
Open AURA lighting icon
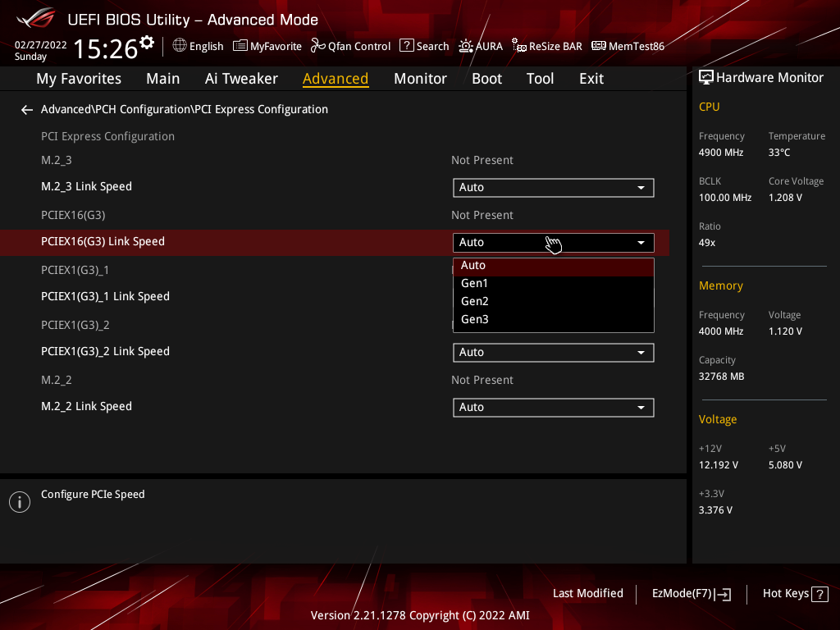(x=466, y=46)
